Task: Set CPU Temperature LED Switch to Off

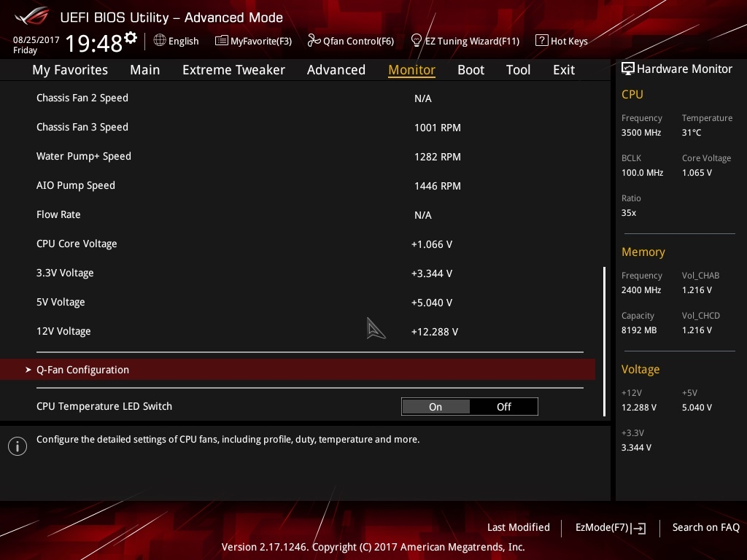Action: pyautogui.click(x=504, y=407)
